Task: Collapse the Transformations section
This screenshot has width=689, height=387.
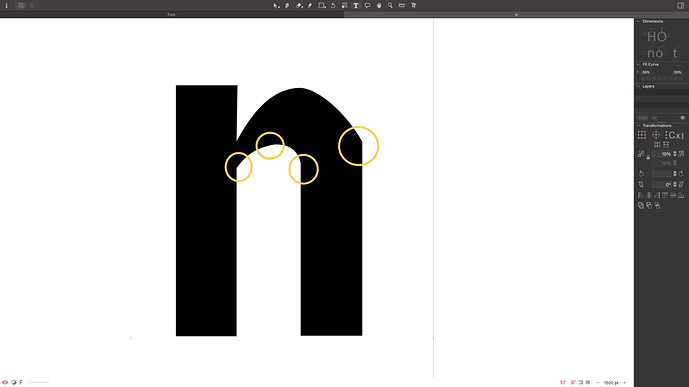Action: click(638, 125)
